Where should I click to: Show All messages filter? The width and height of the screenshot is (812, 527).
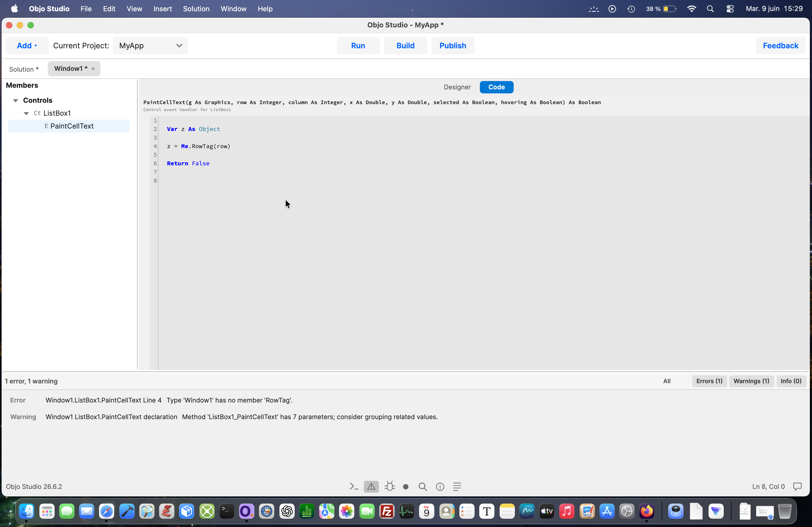point(667,381)
